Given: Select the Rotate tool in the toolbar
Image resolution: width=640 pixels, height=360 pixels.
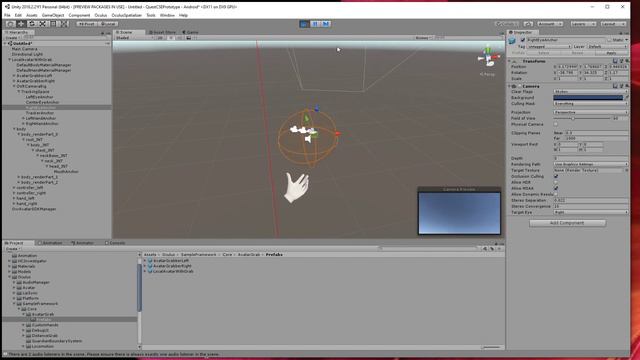Looking at the screenshot, I should coord(32,24).
